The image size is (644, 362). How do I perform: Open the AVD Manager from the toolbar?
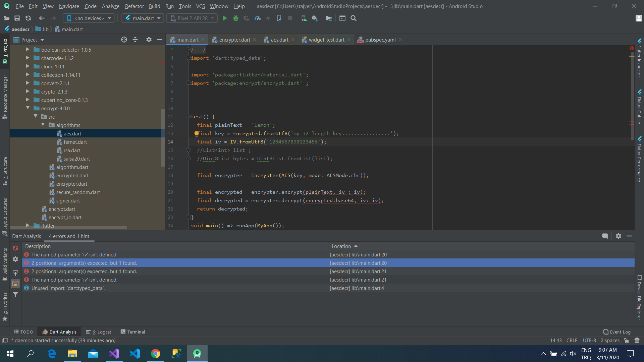[x=304, y=18]
